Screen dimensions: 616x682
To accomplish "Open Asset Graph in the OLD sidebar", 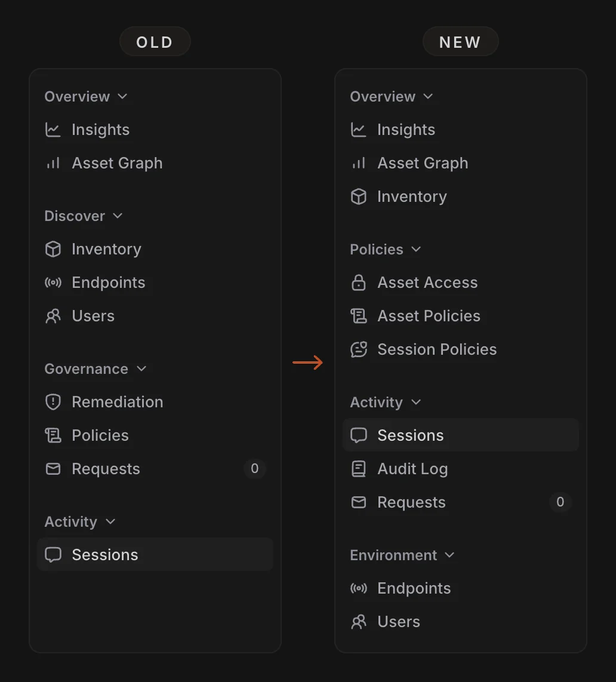I will [155, 163].
